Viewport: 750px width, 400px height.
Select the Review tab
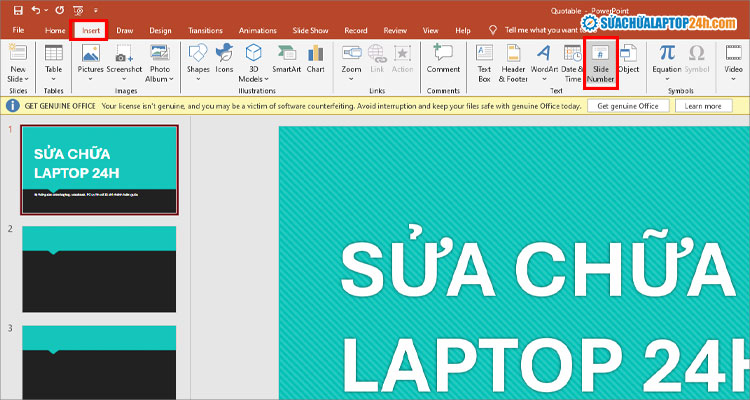[395, 30]
